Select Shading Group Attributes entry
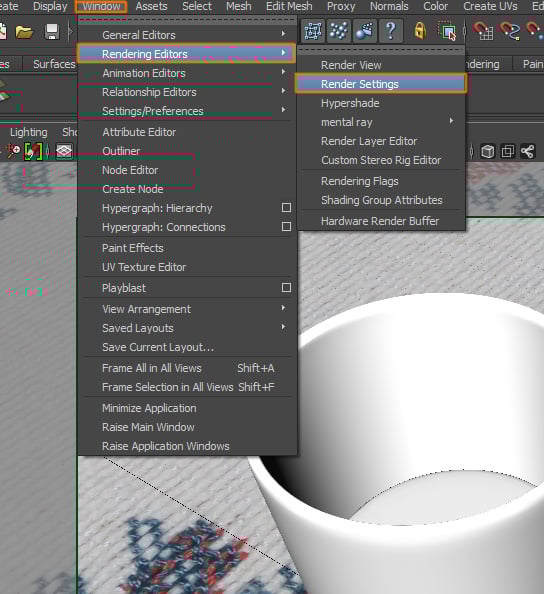Screen dimensions: 544x594 tap(381, 200)
